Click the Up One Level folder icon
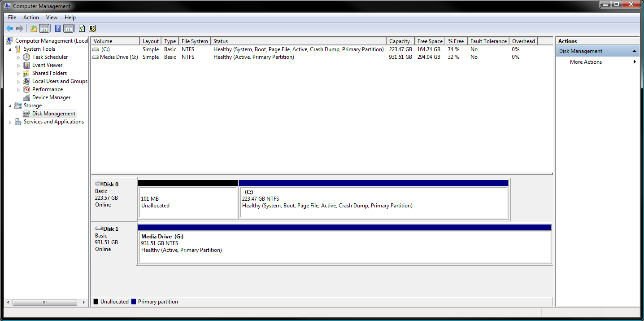 click(x=33, y=28)
